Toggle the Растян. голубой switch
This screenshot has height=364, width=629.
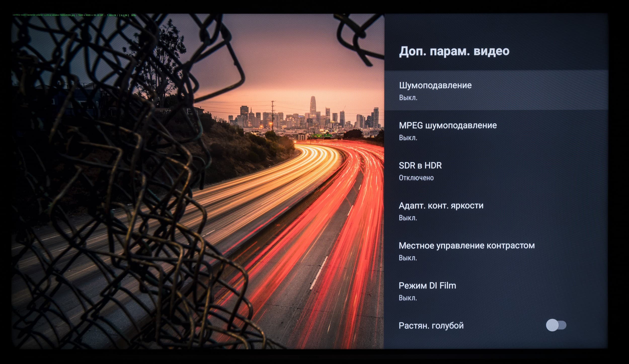coord(556,325)
